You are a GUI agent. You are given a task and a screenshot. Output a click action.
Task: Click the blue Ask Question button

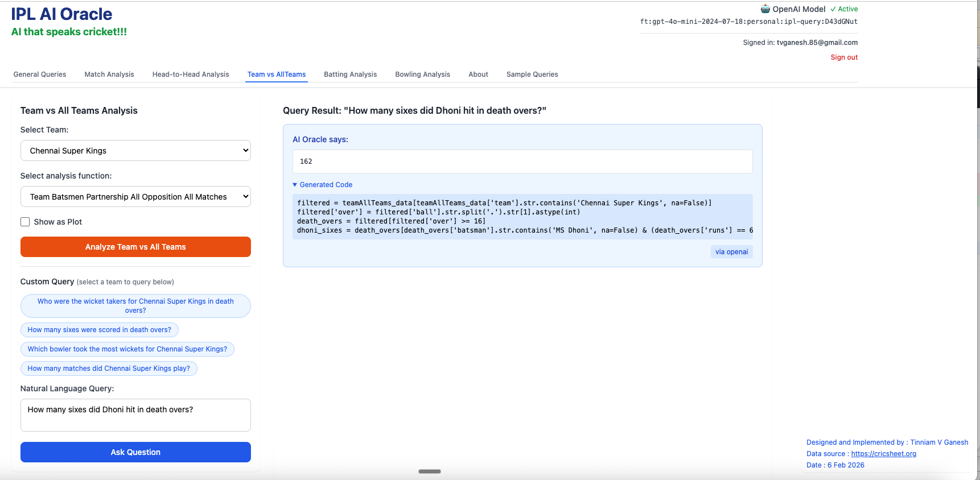pyautogui.click(x=135, y=452)
